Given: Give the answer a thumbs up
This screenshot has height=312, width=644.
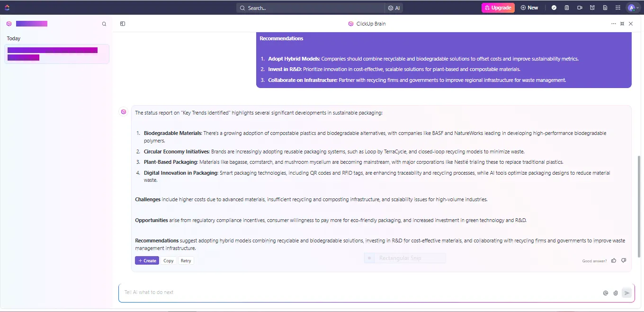Looking at the screenshot, I should click(x=614, y=260).
